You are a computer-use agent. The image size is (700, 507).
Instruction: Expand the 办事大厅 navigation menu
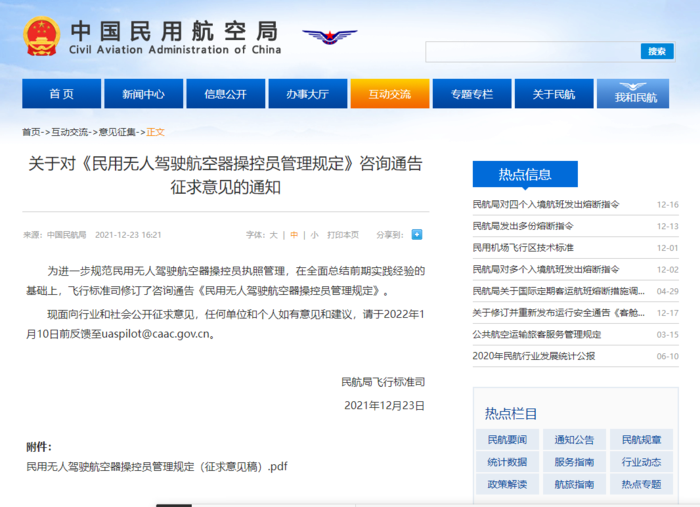pyautogui.click(x=307, y=94)
